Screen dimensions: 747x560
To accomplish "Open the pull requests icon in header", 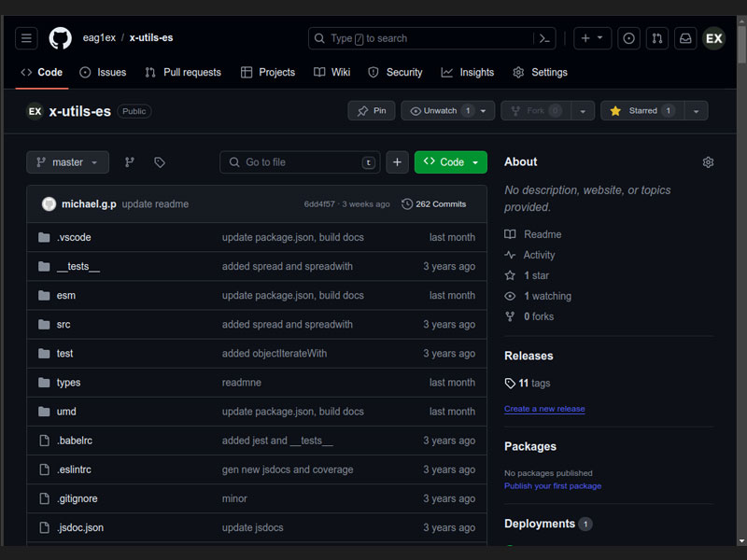I will point(657,38).
